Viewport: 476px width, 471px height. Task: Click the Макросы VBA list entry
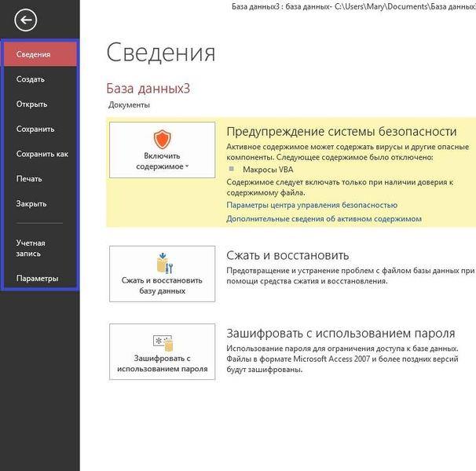[268, 170]
